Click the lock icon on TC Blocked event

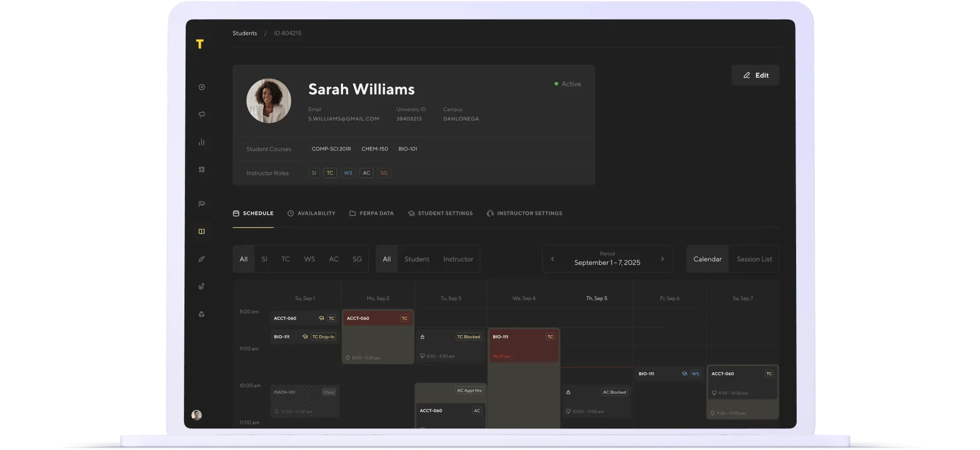click(x=423, y=337)
